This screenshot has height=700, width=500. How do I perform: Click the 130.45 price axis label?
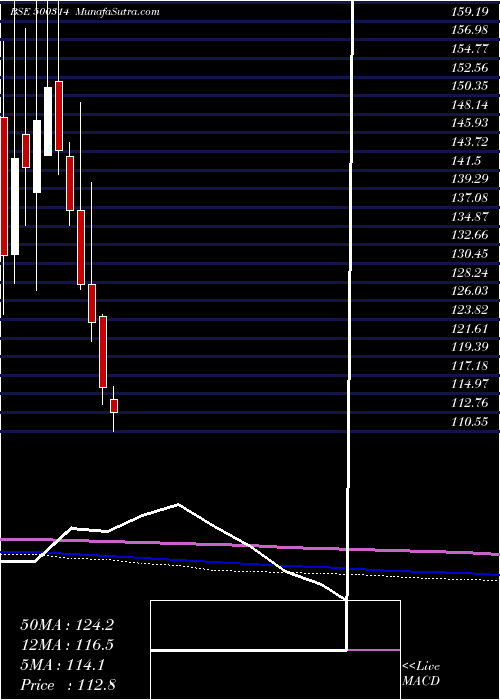point(471,254)
